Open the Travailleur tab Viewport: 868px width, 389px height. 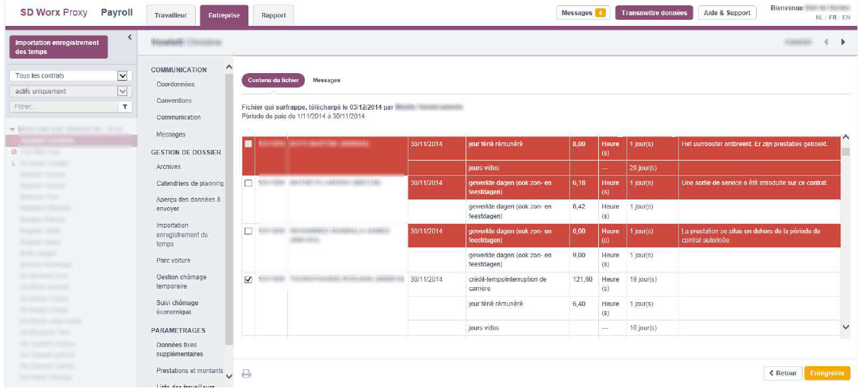click(171, 15)
